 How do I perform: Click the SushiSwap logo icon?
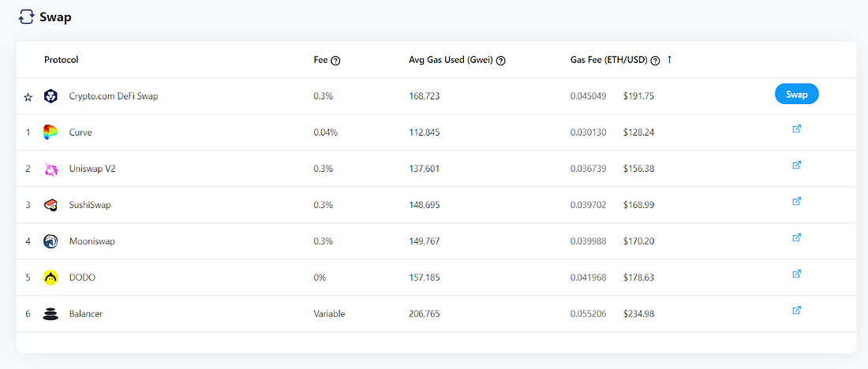pos(51,205)
